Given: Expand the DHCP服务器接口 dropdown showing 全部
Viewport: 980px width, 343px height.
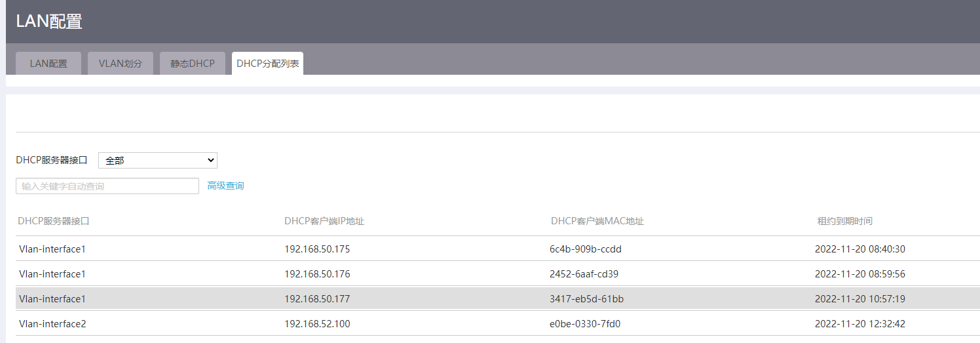Looking at the screenshot, I should (x=157, y=160).
